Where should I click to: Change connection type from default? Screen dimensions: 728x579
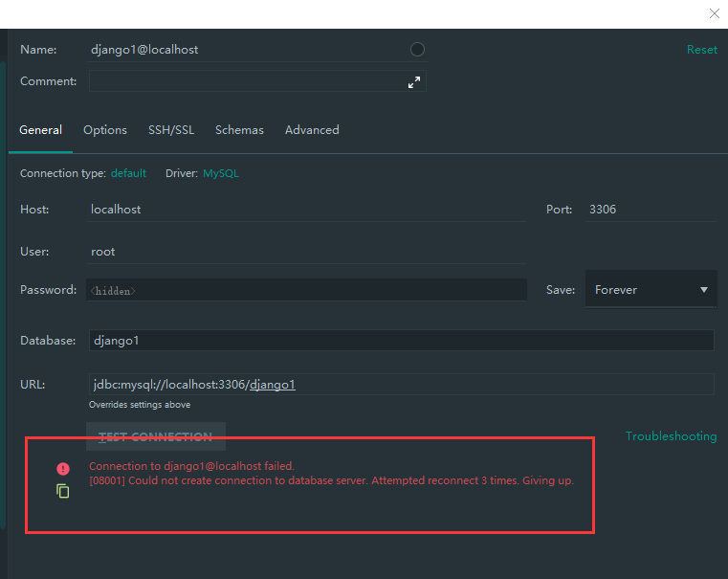pyautogui.click(x=128, y=173)
